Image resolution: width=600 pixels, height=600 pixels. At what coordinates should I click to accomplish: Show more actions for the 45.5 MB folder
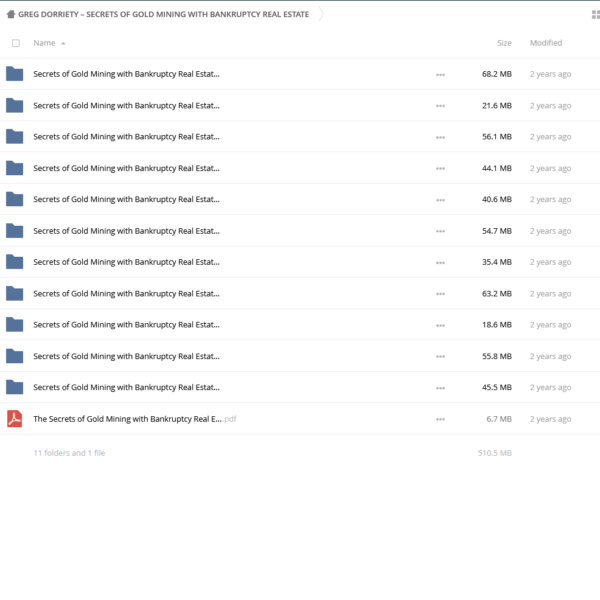440,388
